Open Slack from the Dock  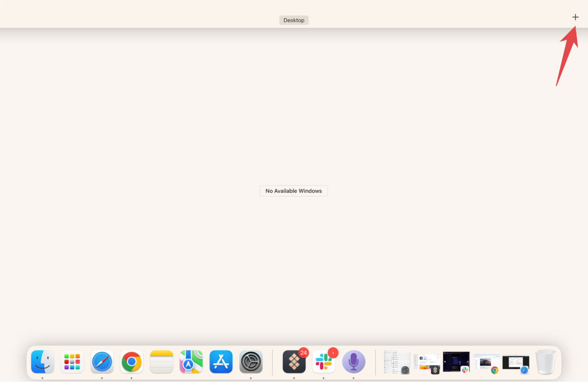(x=324, y=362)
